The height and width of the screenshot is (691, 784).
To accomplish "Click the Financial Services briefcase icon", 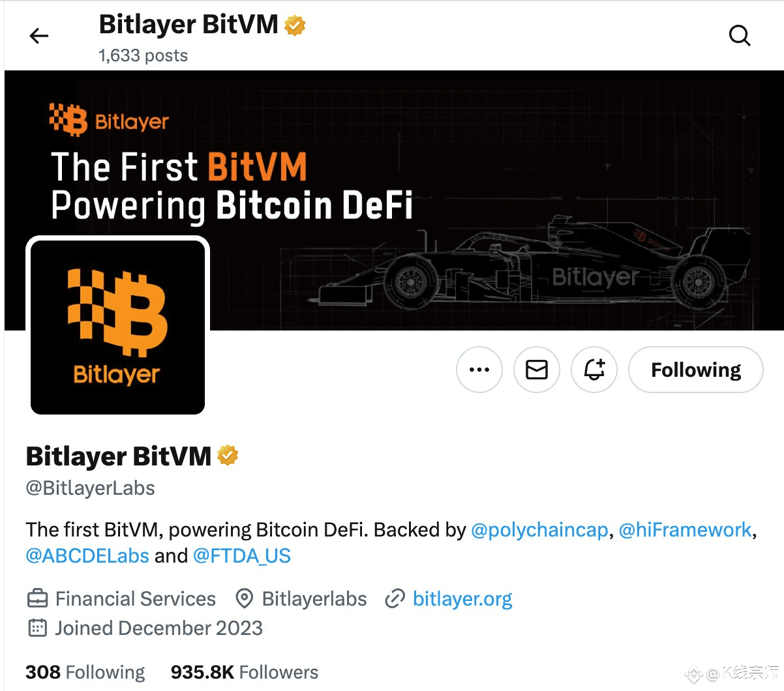I will [x=37, y=598].
